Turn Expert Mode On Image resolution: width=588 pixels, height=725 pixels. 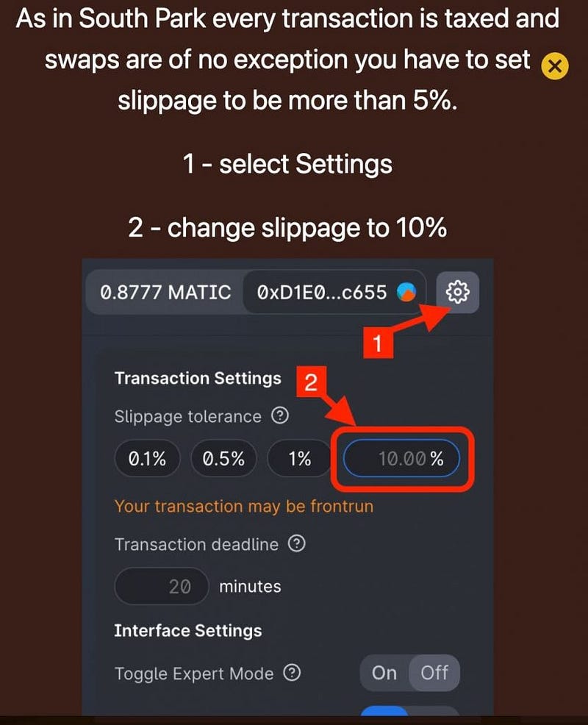(x=384, y=673)
